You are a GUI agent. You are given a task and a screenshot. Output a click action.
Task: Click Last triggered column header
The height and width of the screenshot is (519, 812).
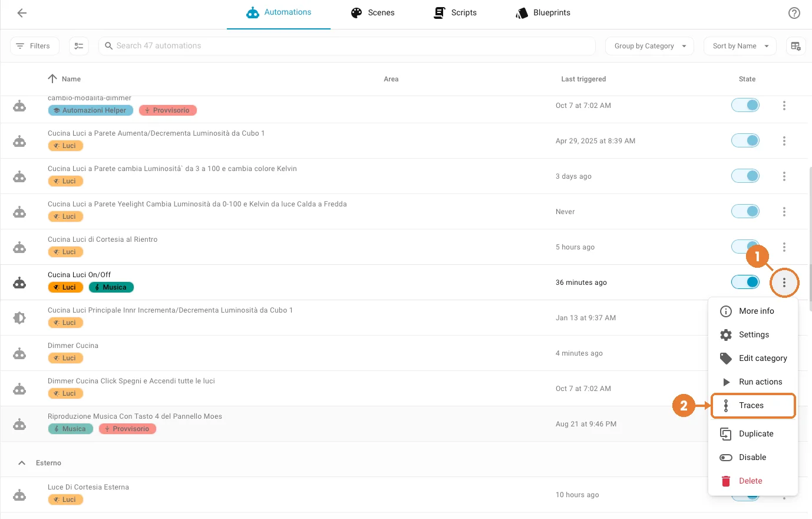pos(583,79)
